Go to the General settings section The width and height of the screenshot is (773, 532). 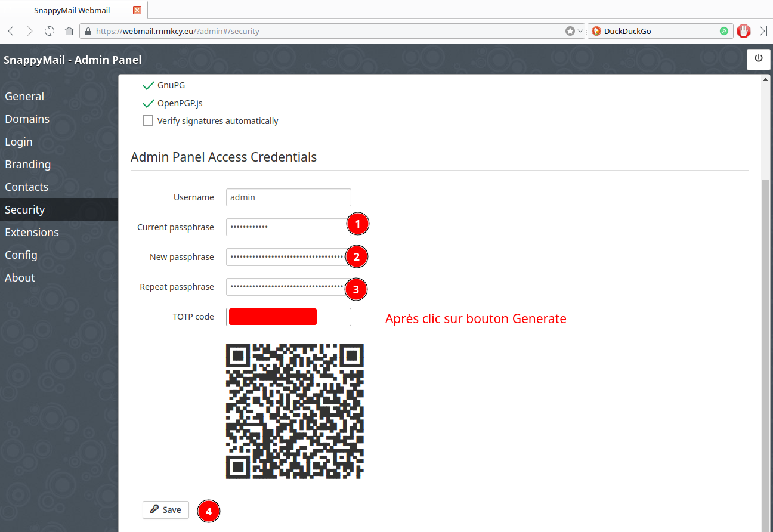point(24,97)
